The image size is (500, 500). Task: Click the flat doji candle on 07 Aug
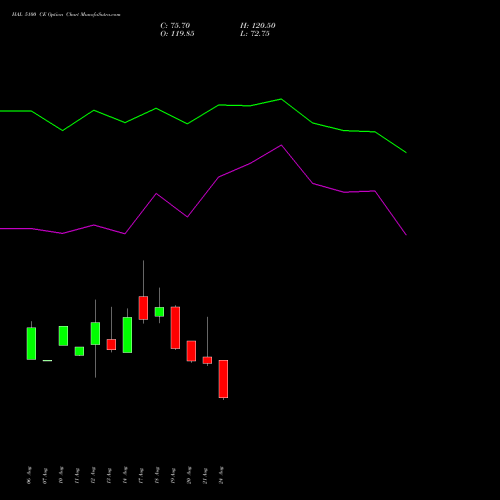[x=47, y=360]
